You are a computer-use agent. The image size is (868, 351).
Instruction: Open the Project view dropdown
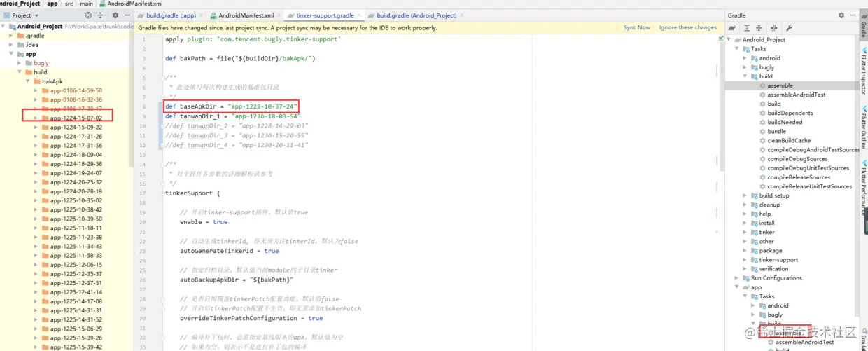coord(21,15)
